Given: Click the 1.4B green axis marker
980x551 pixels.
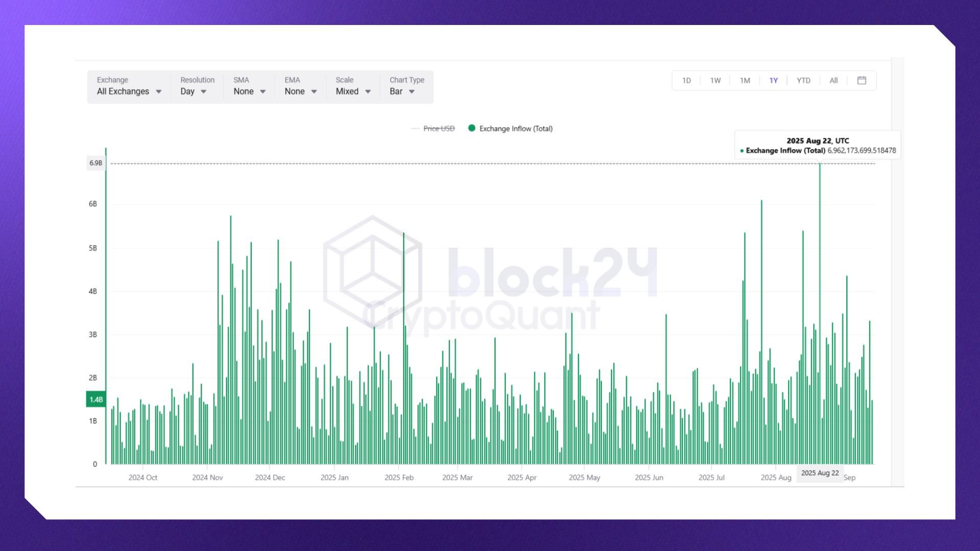Looking at the screenshot, I should pos(95,399).
